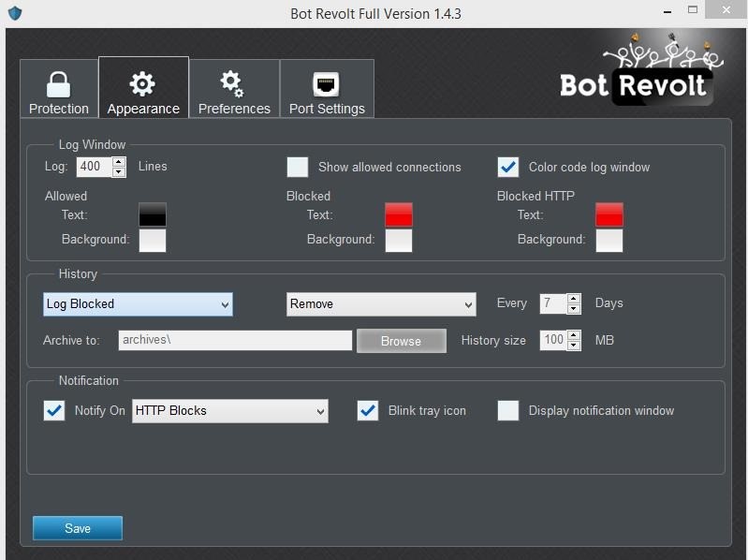Open the Remove action dropdown

[x=381, y=304]
